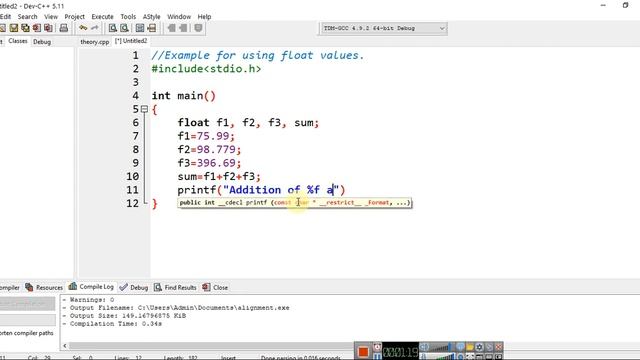Open the recorder settings gear icon

point(479,347)
